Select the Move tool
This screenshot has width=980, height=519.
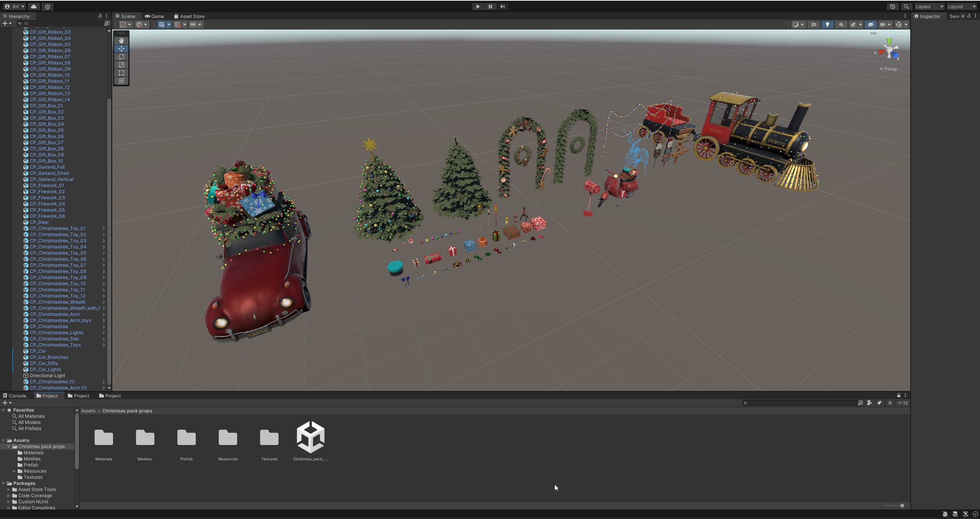coord(121,49)
